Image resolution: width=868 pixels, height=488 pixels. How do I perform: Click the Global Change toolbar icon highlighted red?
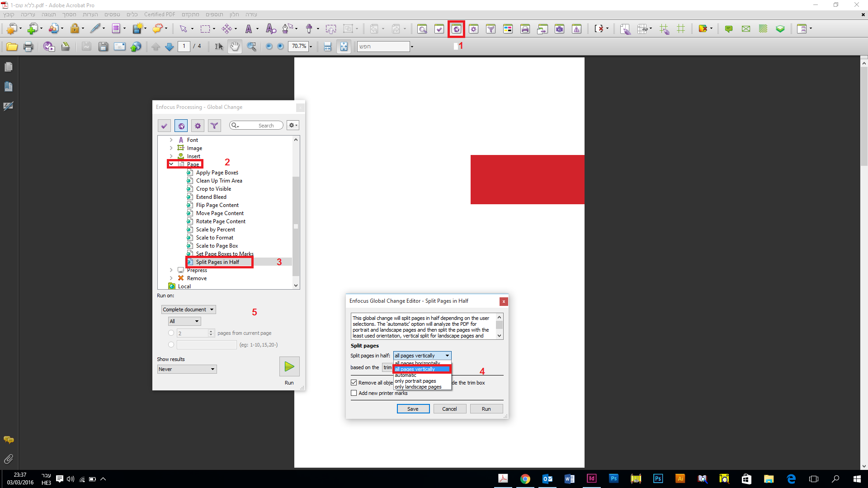pos(456,29)
